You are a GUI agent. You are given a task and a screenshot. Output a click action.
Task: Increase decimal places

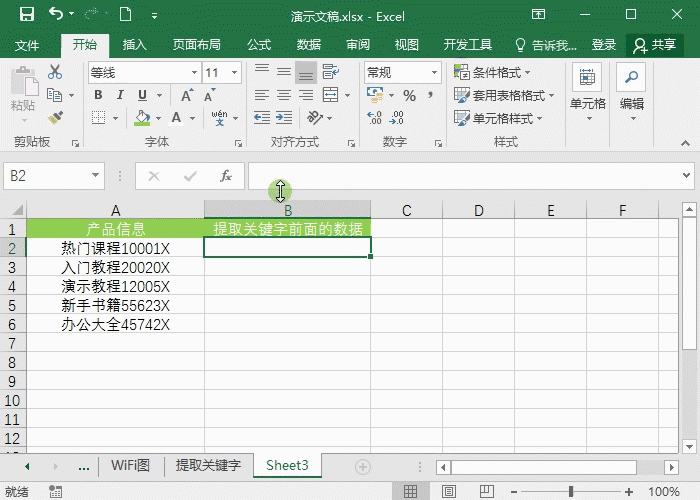coord(374,118)
